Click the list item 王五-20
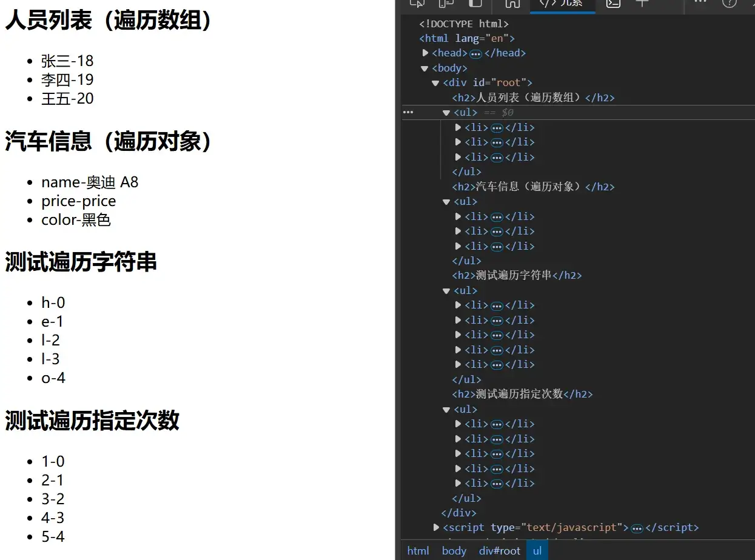Image resolution: width=755 pixels, height=560 pixels. tap(67, 99)
